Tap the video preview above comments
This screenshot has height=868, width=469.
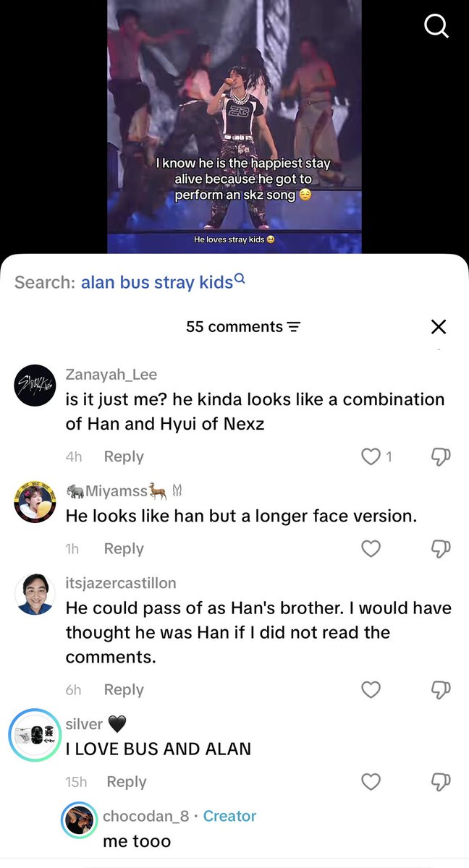(234, 127)
